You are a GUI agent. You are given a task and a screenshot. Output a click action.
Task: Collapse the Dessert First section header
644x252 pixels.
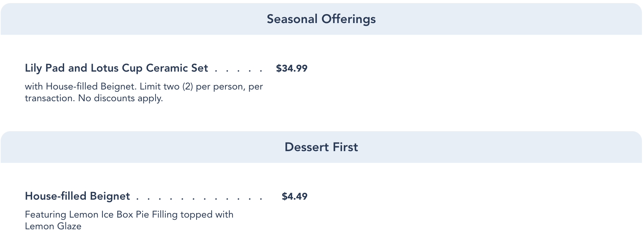coord(321,147)
